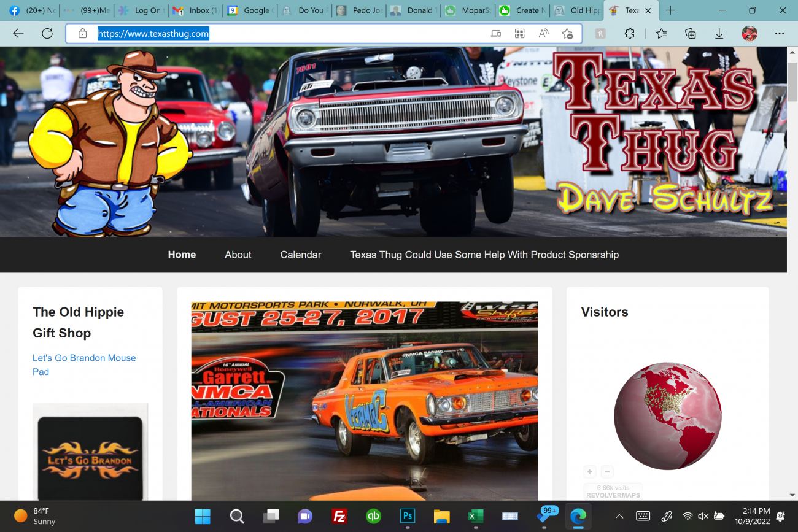This screenshot has width=798, height=532.
Task: Open the QR code / app icon in the address bar
Action: point(520,34)
